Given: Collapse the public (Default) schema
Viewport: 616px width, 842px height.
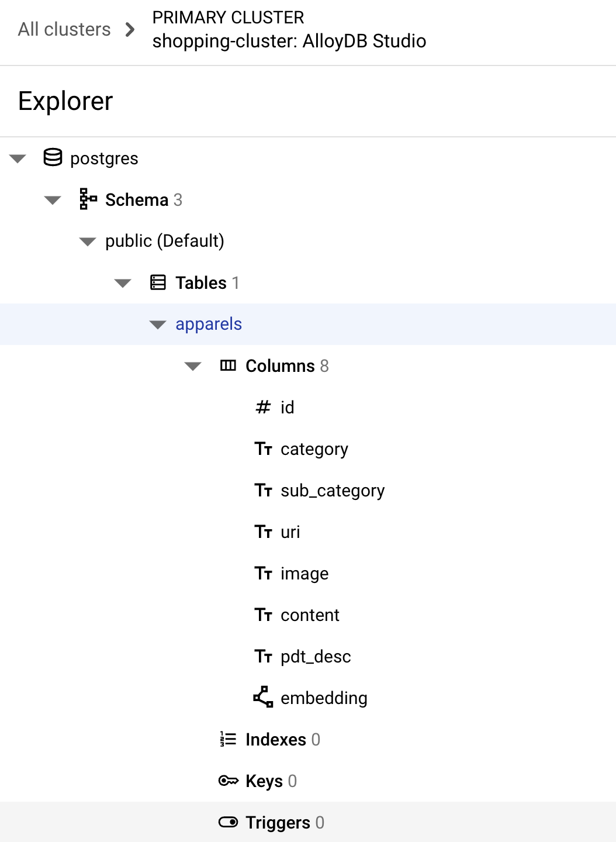Looking at the screenshot, I should (x=88, y=242).
